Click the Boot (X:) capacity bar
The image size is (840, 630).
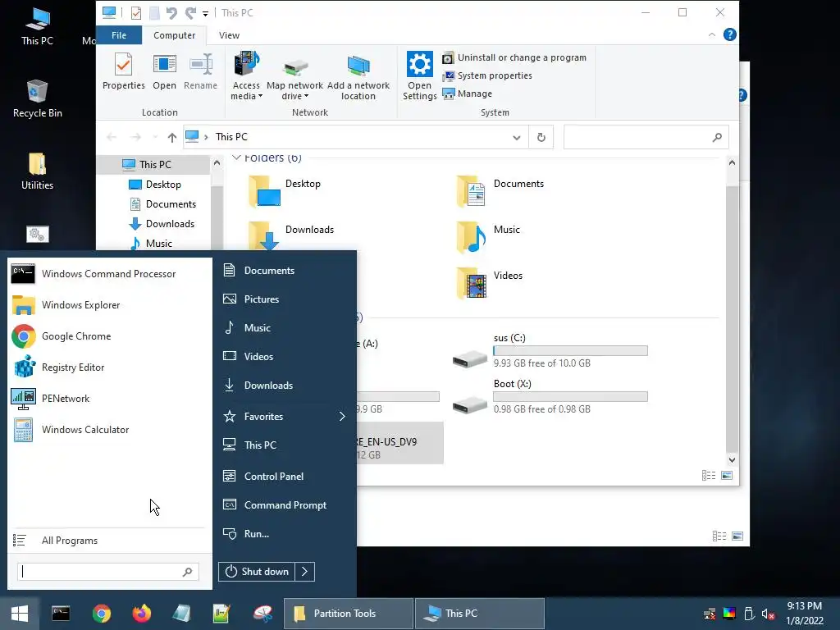(x=570, y=397)
